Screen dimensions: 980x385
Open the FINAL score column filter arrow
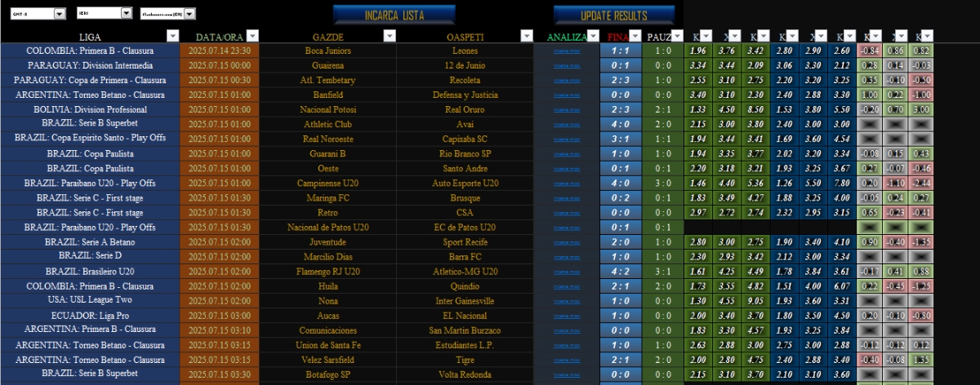tap(634, 36)
